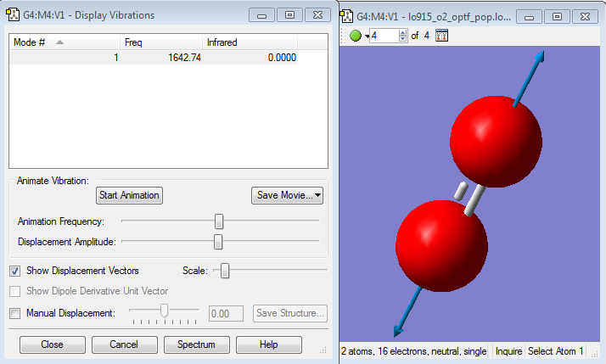
Task: Click the '2 atoms, 16 electrons' status text
Action: pyautogui.click(x=413, y=351)
